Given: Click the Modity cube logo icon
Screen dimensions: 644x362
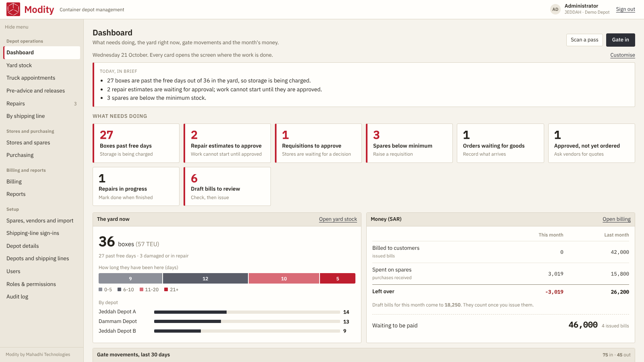Looking at the screenshot, I should point(13,9).
